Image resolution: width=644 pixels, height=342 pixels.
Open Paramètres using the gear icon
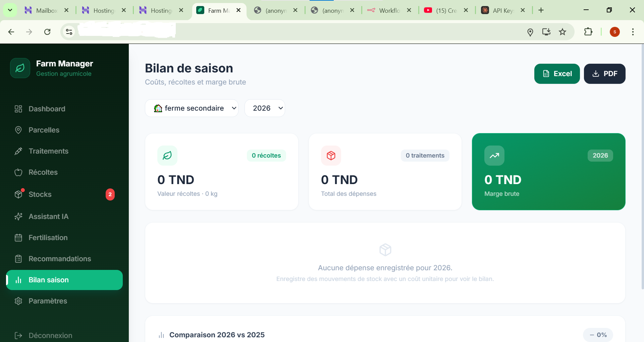point(18,301)
